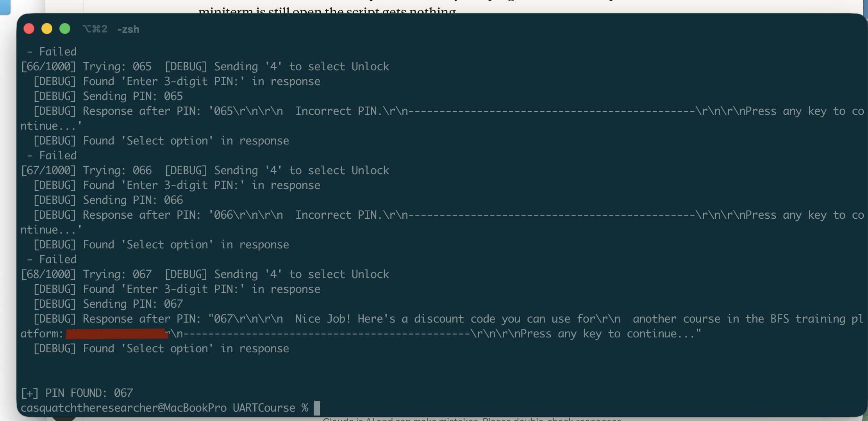Viewport: 868px width, 421px height.
Task: Close the -zsh terminal window
Action: pyautogui.click(x=29, y=29)
